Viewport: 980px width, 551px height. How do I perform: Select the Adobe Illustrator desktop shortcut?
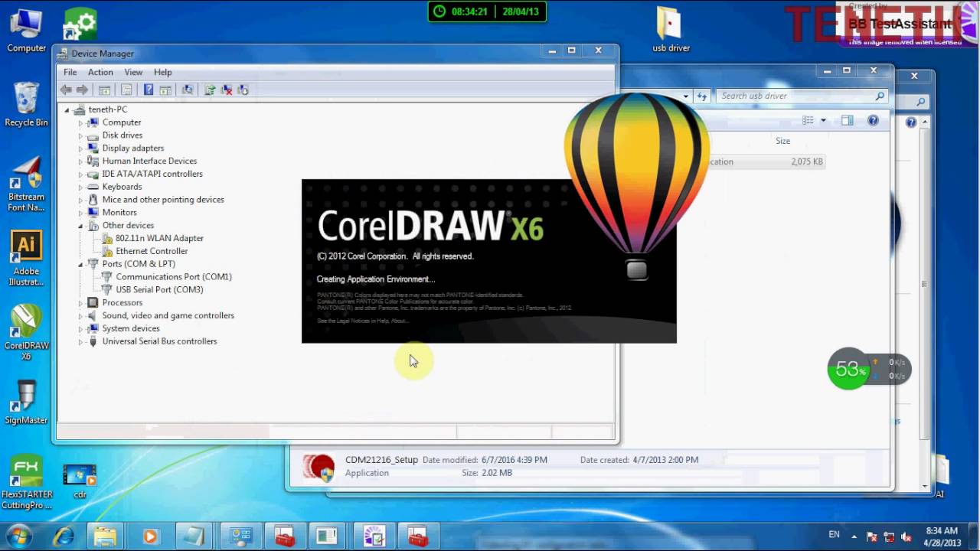click(x=26, y=259)
